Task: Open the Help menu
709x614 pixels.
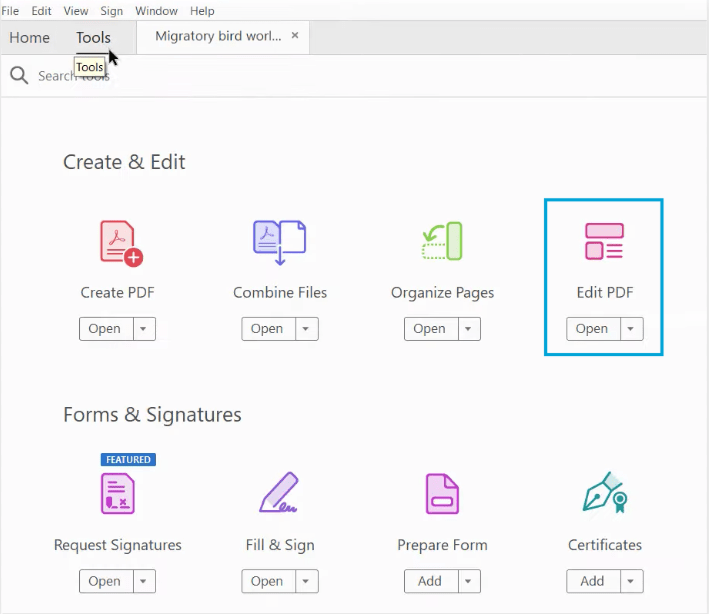Action: (x=202, y=11)
